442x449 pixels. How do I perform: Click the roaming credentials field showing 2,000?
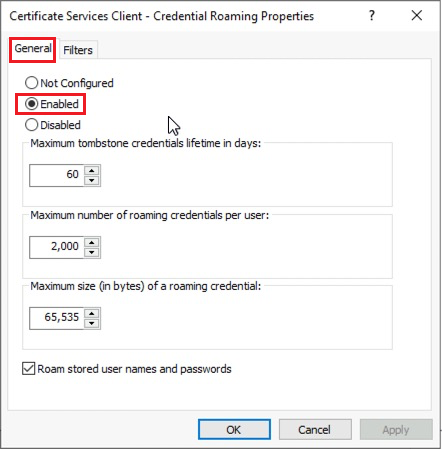[x=56, y=247]
